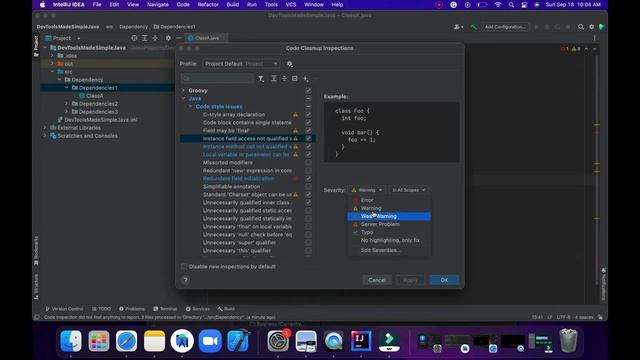Image resolution: width=640 pixels, height=360 pixels.
Task: Open Add Configuration in toolbar
Action: [x=505, y=27]
